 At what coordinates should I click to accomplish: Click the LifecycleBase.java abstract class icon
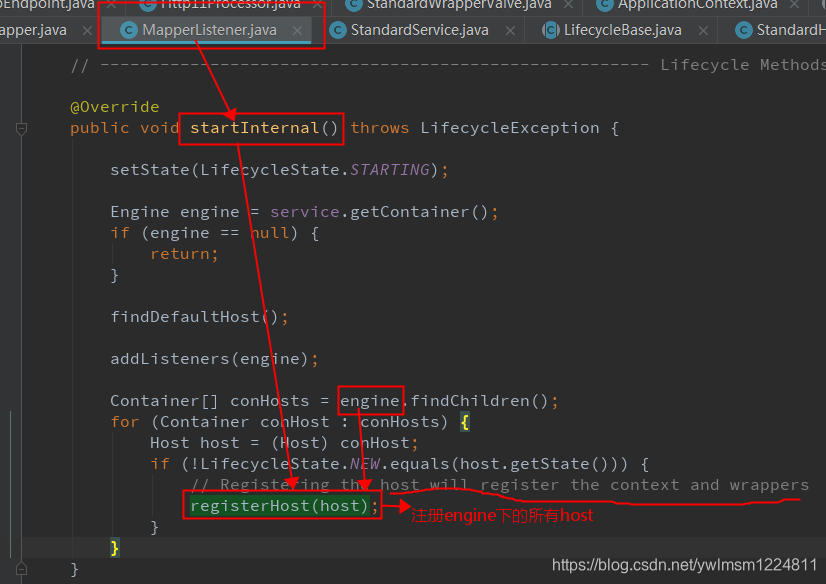click(550, 30)
